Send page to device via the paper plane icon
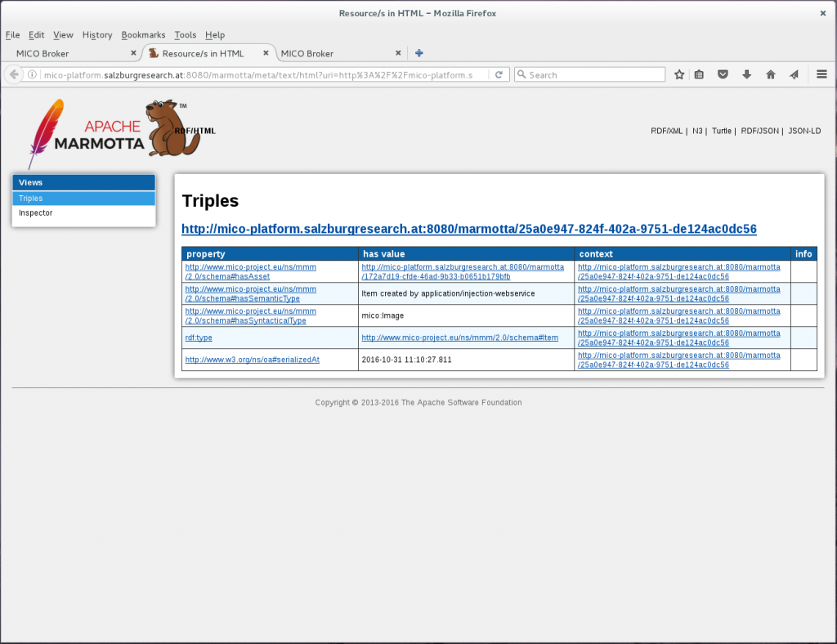837x644 pixels. point(794,74)
